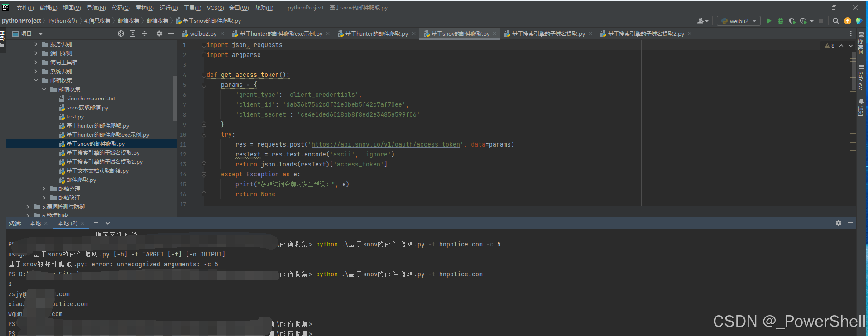This screenshot has width=868, height=336.
Task: Select snov获取邮箱.py in the project tree
Action: tap(87, 107)
